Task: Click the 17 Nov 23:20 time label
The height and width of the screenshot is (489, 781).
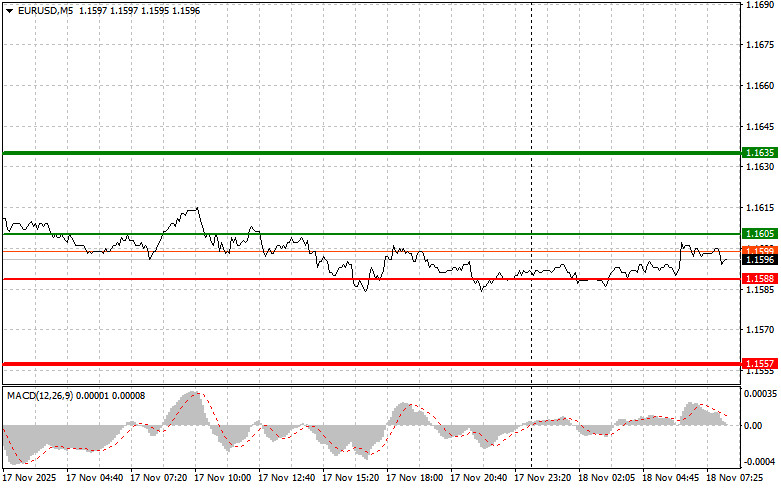Action: coord(542,478)
